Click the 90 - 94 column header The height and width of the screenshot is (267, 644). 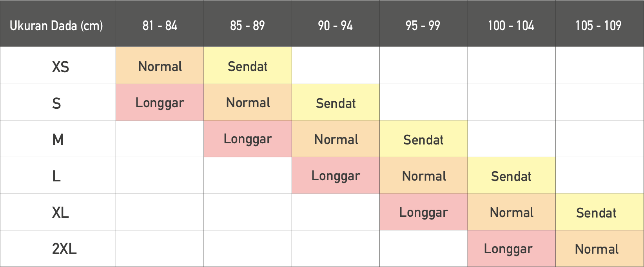coord(336,24)
